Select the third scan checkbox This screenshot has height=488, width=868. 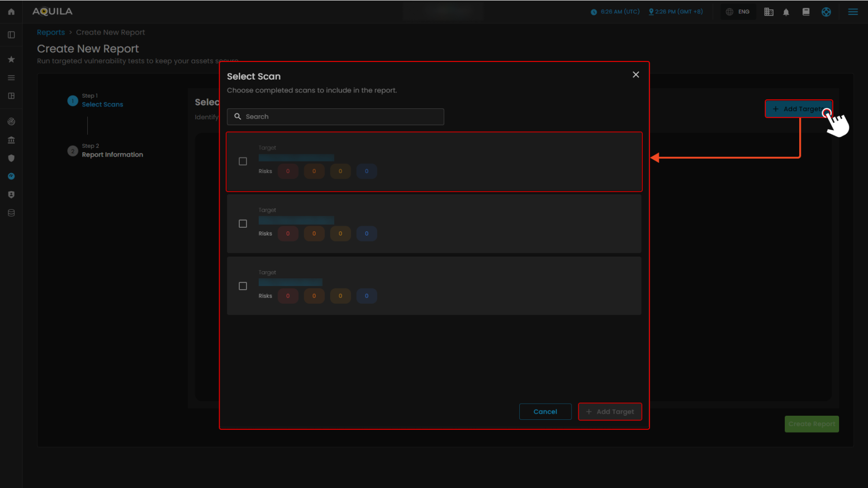(243, 286)
